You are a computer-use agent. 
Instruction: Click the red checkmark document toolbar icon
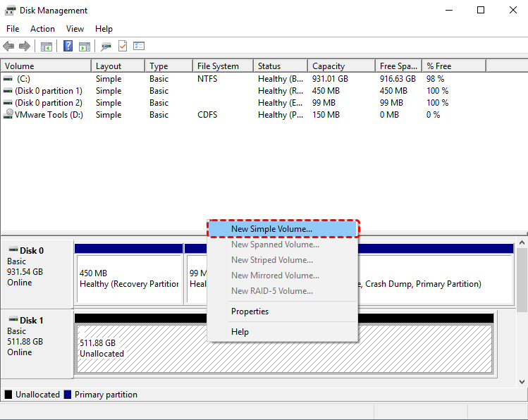pos(123,47)
